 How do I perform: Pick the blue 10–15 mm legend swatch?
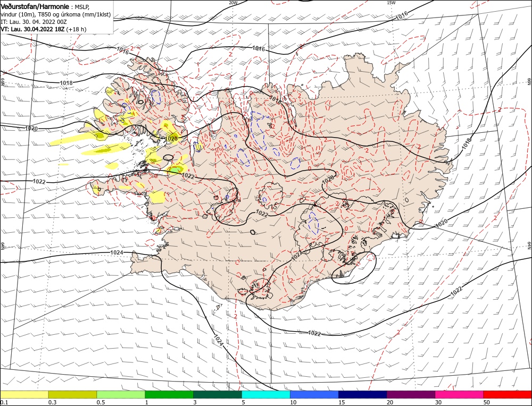click(x=314, y=394)
